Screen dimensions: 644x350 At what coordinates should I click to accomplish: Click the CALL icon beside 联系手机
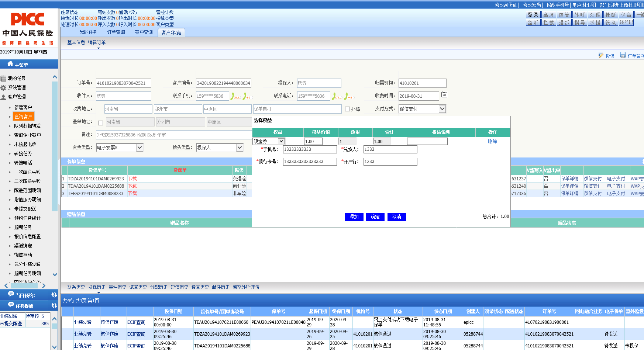pos(235,97)
